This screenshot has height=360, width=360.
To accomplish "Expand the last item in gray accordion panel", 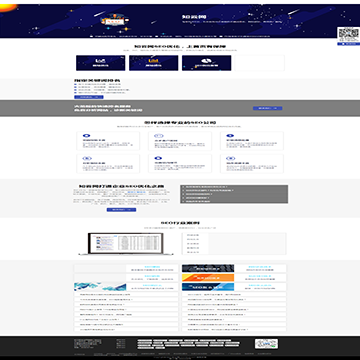I will pyautogui.click(x=234, y=201).
